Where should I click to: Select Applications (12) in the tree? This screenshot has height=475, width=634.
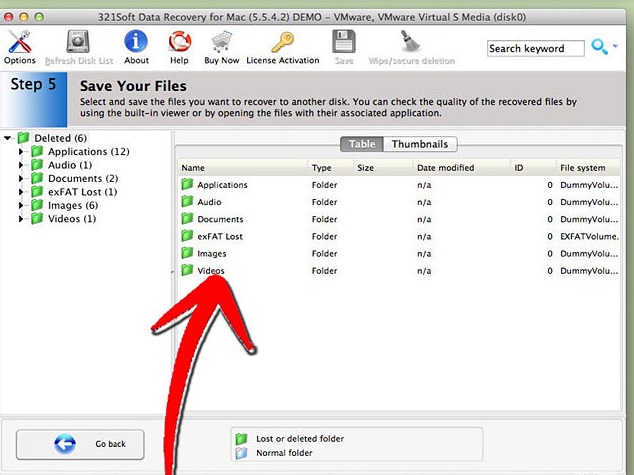point(89,152)
